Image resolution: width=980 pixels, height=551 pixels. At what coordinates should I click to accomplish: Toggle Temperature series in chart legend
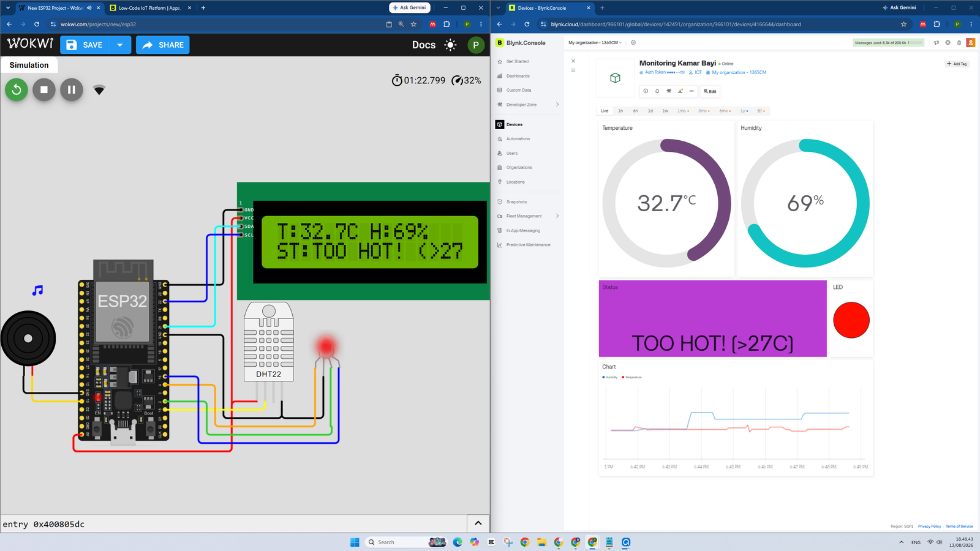point(631,377)
